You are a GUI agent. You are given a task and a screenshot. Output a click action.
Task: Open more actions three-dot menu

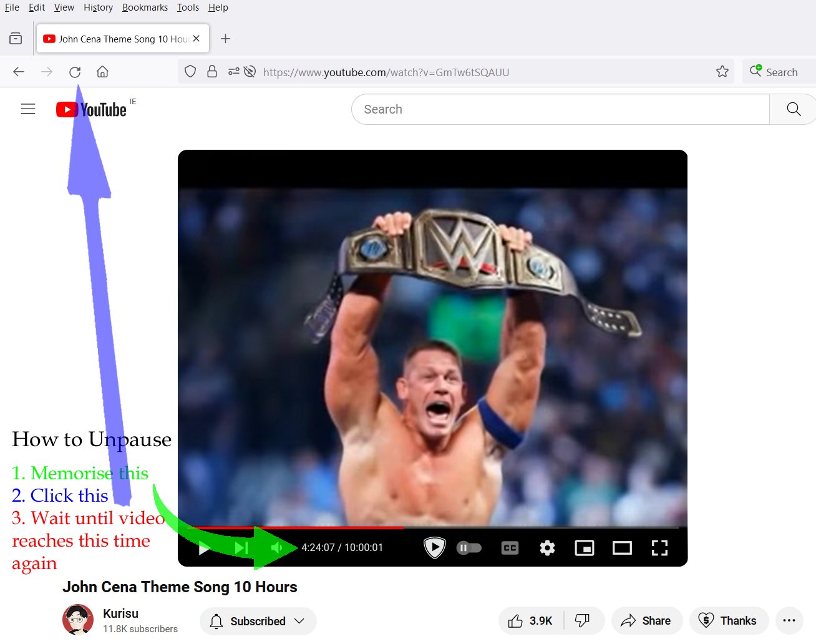[x=789, y=621]
